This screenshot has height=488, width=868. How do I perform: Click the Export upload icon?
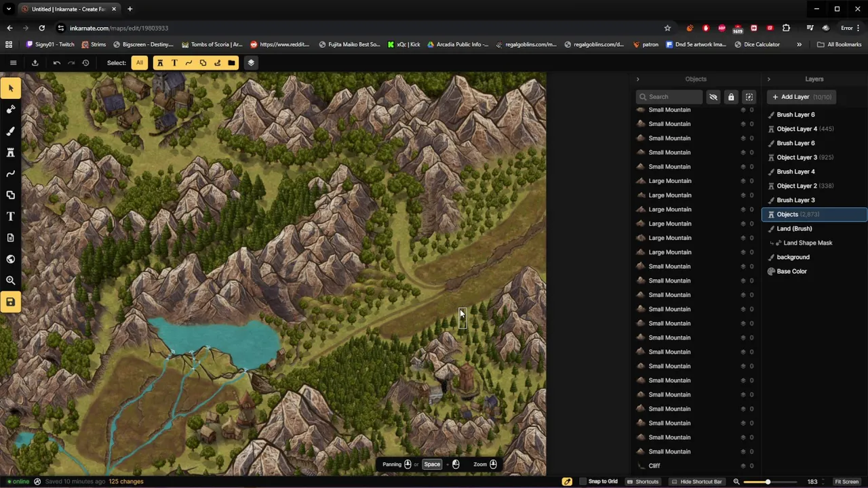35,62
